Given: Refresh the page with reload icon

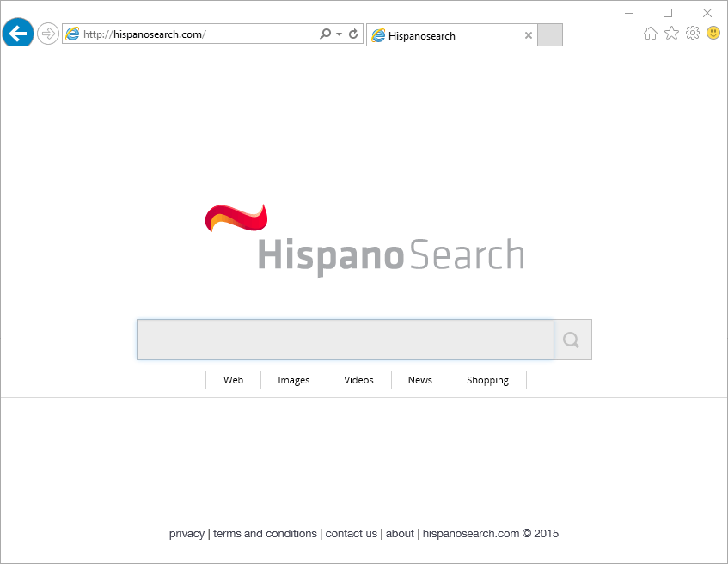Looking at the screenshot, I should point(353,34).
